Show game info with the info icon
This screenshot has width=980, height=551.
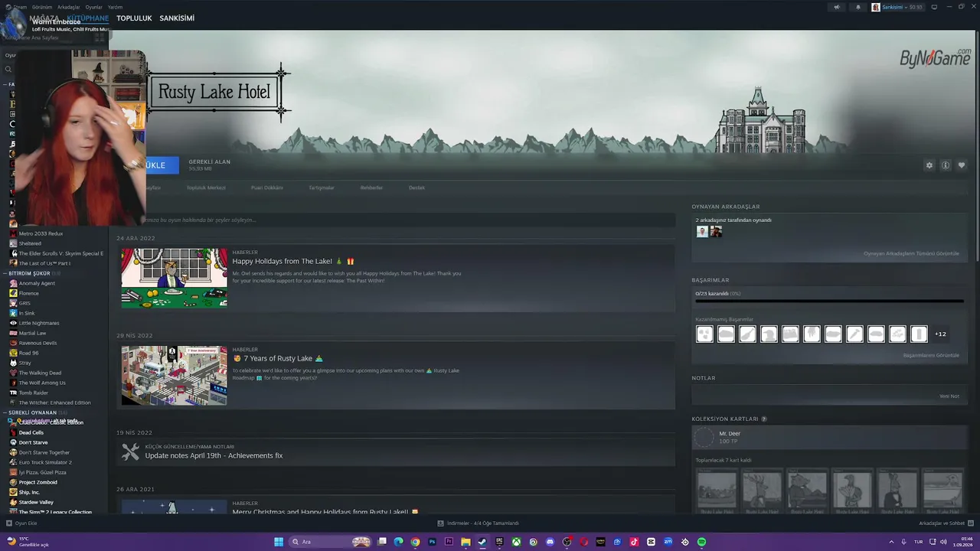pyautogui.click(x=946, y=165)
